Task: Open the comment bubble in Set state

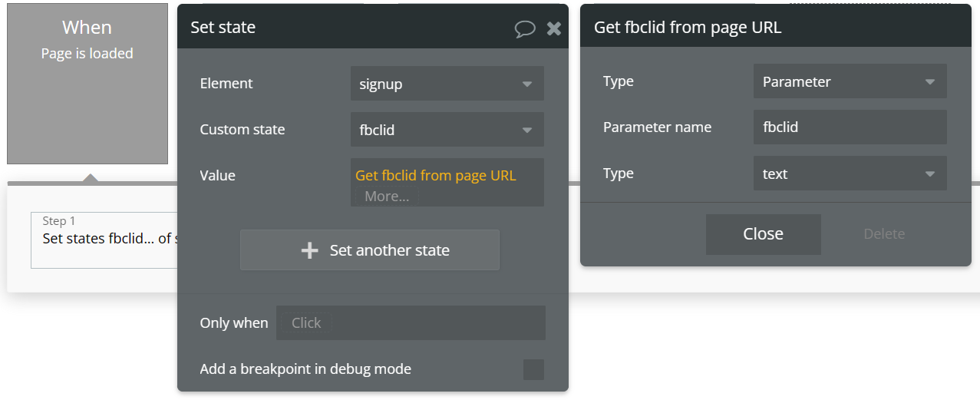Action: 525,28
